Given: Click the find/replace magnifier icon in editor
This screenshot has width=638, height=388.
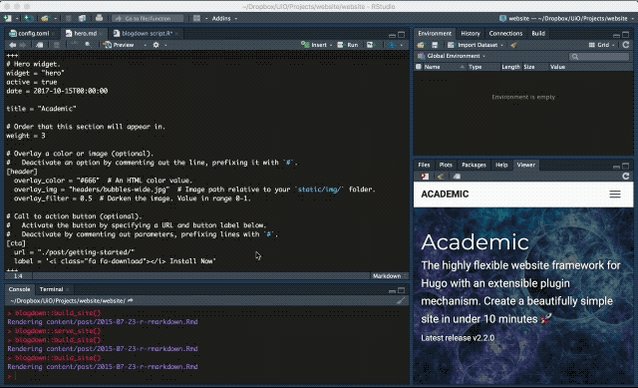Looking at the screenshot, I should click(87, 45).
